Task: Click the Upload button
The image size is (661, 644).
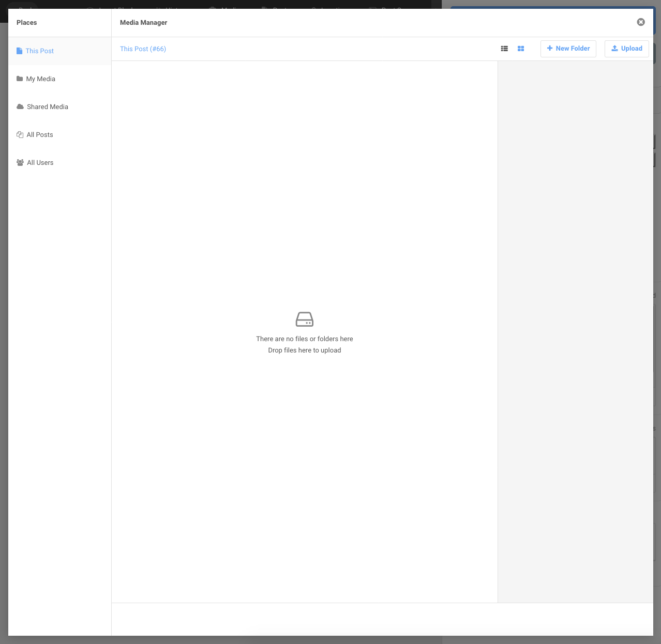Action: 627,49
